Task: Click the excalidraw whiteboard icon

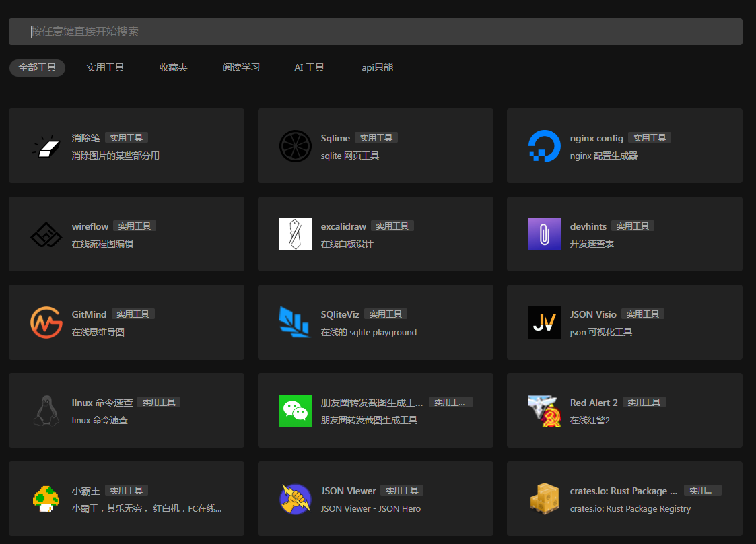Action: [295, 234]
